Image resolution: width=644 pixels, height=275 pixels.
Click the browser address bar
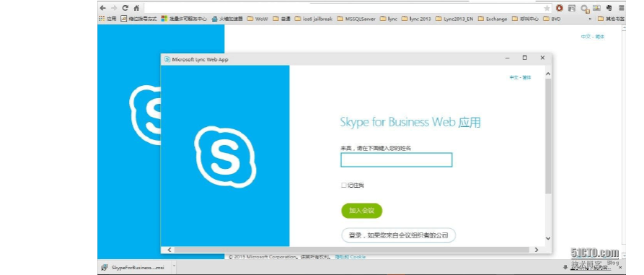point(343,8)
